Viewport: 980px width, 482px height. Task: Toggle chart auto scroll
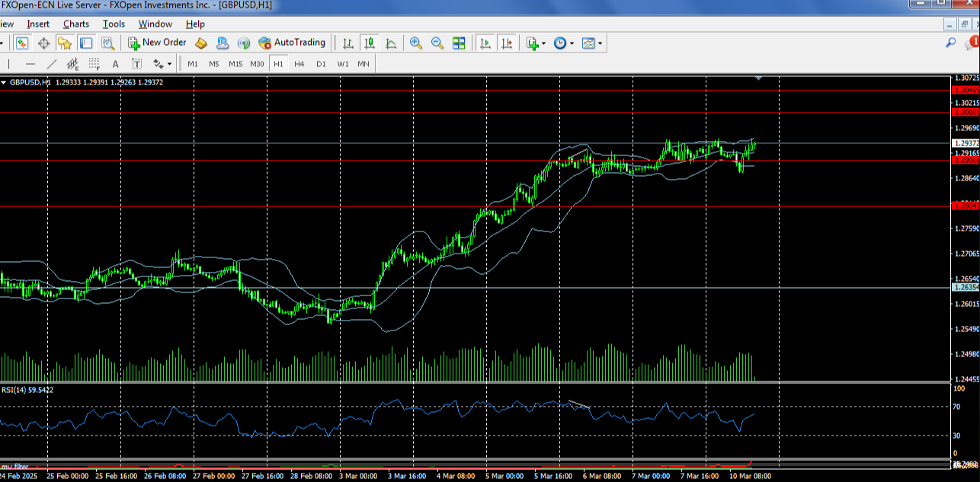485,43
